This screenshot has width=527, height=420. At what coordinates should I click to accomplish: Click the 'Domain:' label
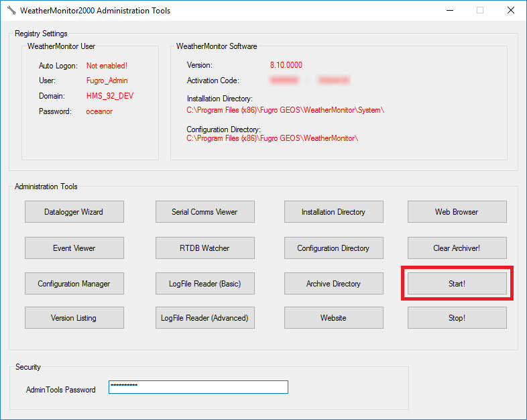[52, 96]
